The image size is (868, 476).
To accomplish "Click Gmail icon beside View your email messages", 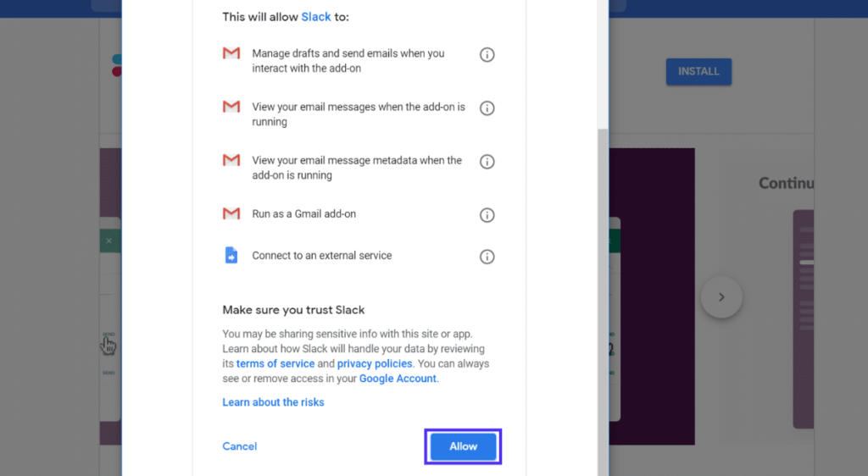I will (x=231, y=106).
